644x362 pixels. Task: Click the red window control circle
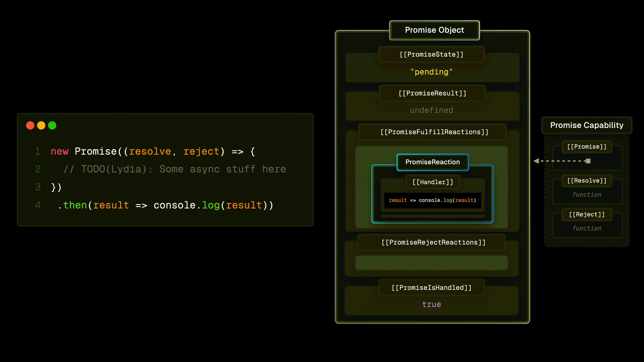30,125
